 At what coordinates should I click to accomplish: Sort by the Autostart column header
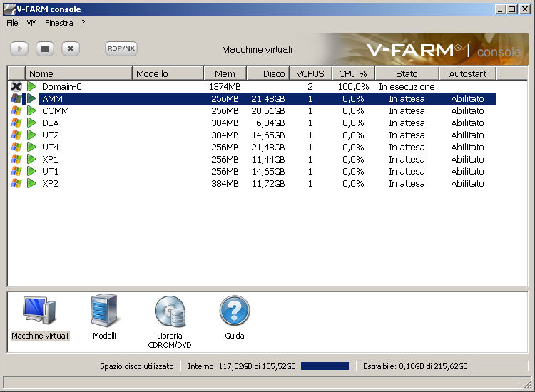[x=468, y=73]
